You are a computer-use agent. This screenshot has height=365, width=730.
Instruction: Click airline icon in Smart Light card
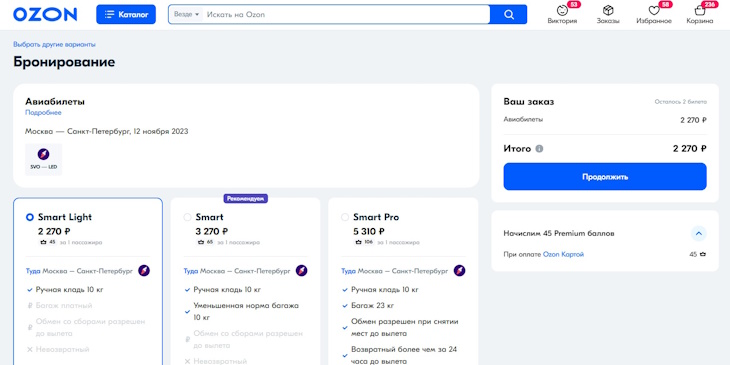pyautogui.click(x=144, y=270)
